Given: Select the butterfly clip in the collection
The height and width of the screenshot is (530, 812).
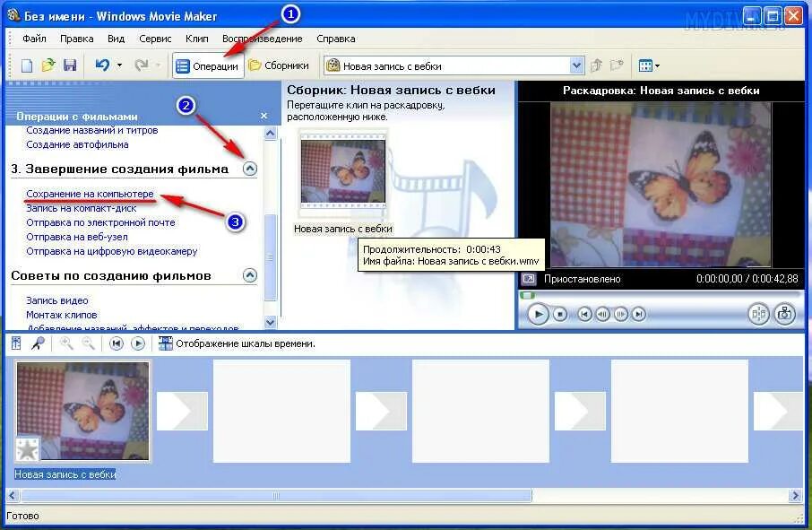Looking at the screenshot, I should click(343, 171).
